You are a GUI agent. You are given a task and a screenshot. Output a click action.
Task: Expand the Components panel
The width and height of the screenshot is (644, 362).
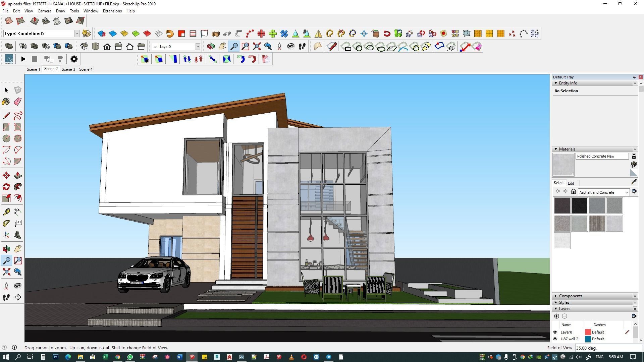[x=556, y=296]
